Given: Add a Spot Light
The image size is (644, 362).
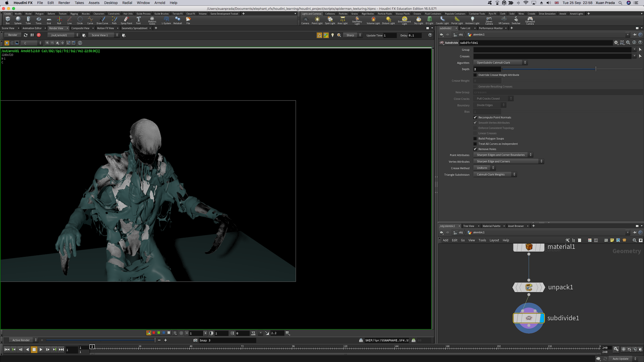Looking at the screenshot, I should [x=330, y=20].
